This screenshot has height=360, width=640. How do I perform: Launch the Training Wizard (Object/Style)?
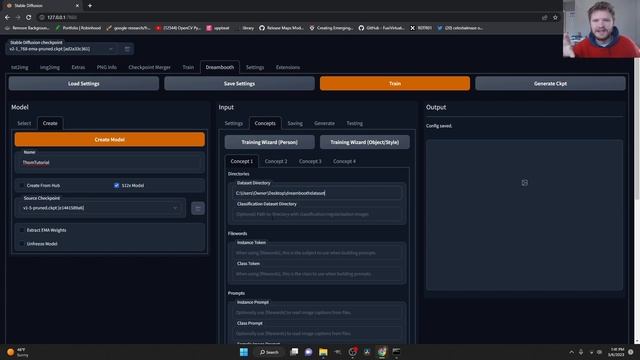364,142
